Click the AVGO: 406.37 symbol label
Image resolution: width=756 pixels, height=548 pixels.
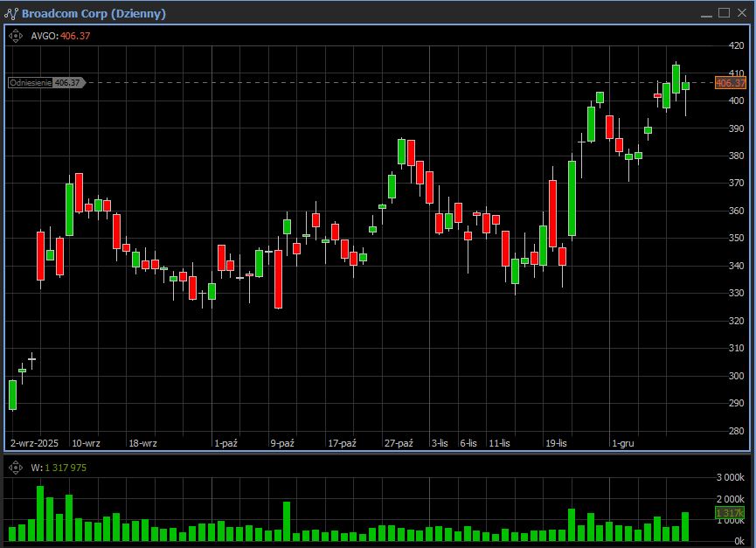[60, 36]
